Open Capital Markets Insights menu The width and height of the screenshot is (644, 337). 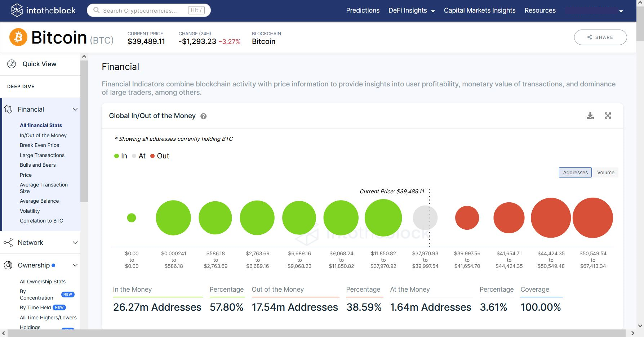479,10
